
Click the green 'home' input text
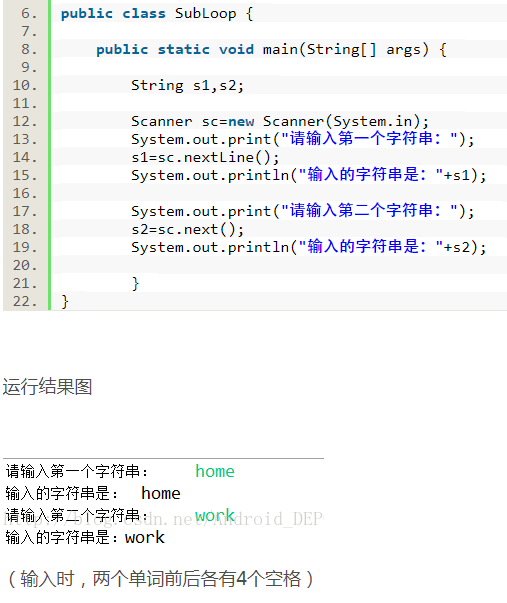coord(215,471)
